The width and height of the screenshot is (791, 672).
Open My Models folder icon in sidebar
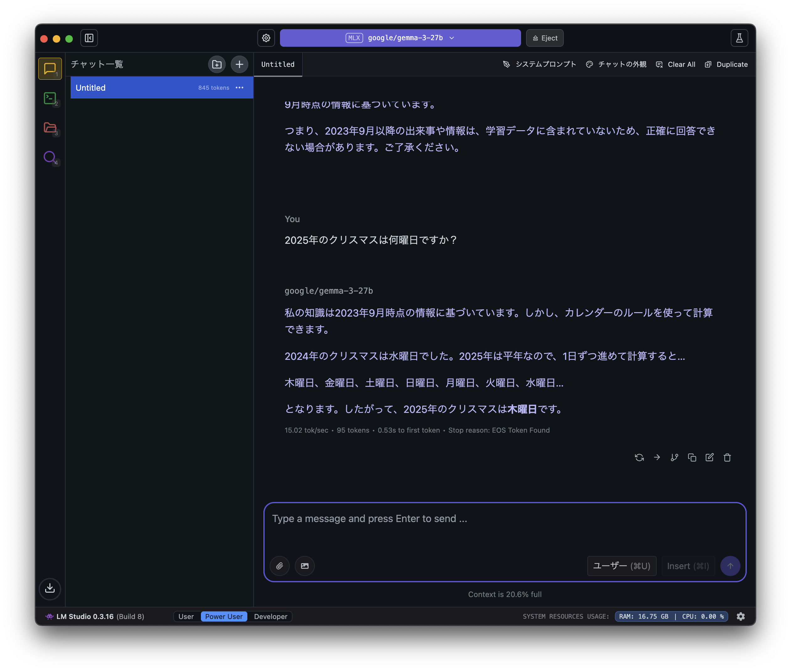[x=50, y=128]
